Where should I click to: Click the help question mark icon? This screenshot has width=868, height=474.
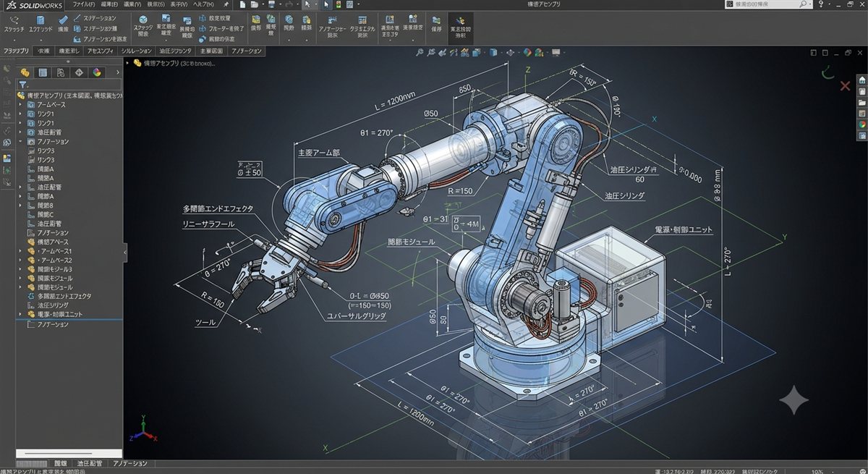821,4
